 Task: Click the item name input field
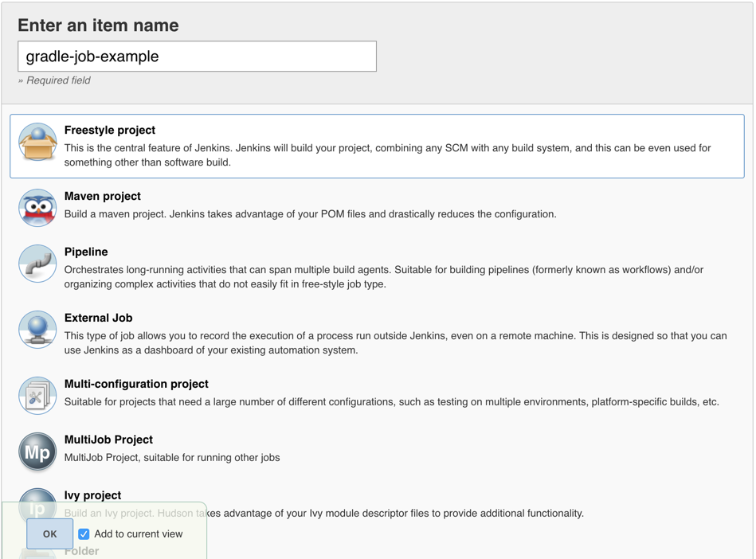(196, 56)
